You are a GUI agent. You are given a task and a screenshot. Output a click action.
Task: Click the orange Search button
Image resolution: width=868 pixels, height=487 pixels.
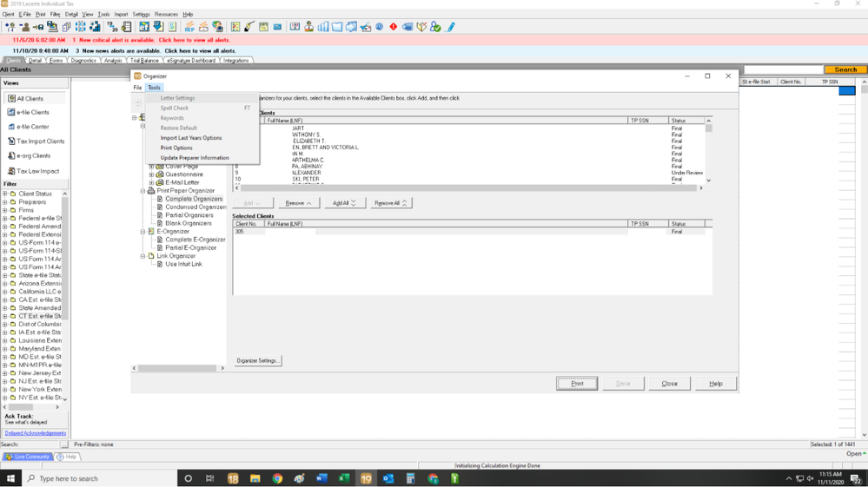pyautogui.click(x=845, y=69)
